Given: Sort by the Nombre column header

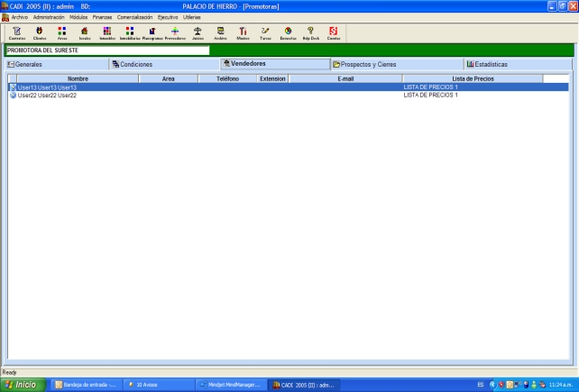Looking at the screenshot, I should click(78, 79).
